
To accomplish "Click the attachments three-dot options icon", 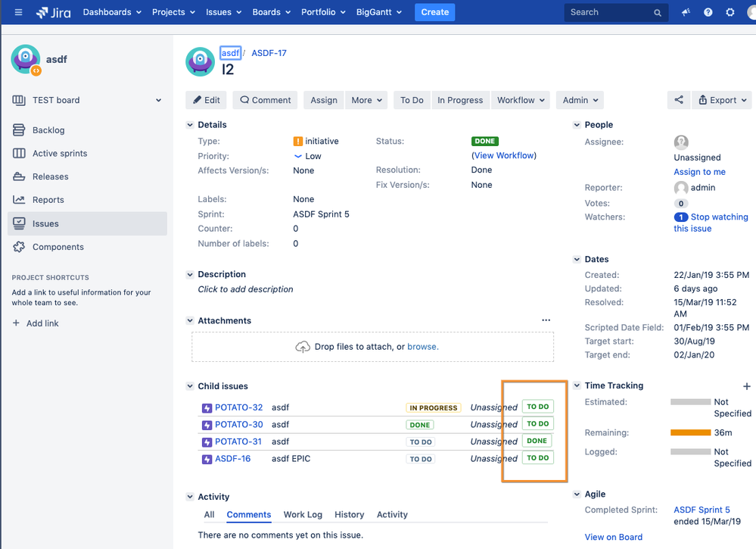I will click(x=546, y=320).
